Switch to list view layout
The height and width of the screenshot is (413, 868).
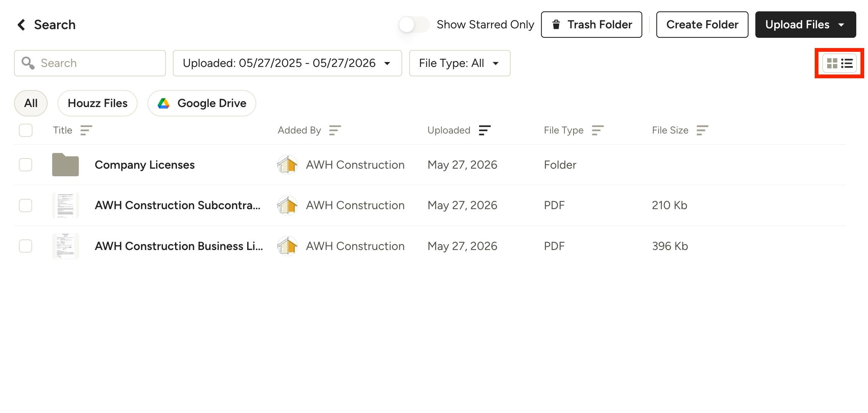tap(847, 63)
